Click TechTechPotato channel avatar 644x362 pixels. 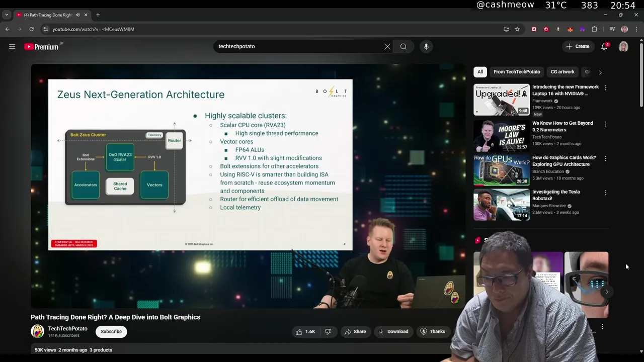pyautogui.click(x=37, y=331)
